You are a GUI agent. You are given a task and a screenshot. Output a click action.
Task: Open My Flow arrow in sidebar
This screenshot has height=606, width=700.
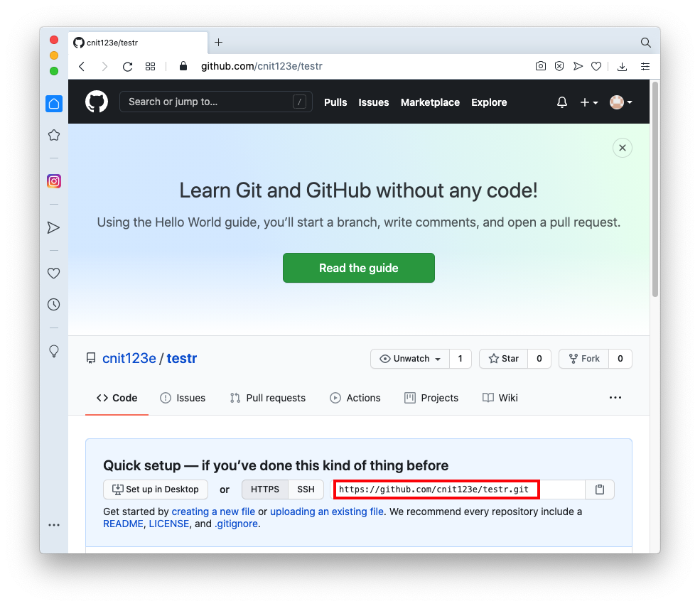(x=53, y=227)
